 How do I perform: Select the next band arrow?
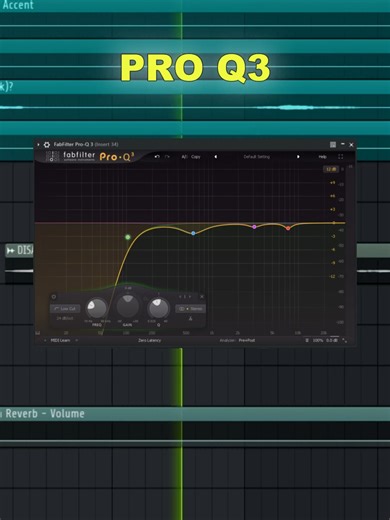(190, 297)
